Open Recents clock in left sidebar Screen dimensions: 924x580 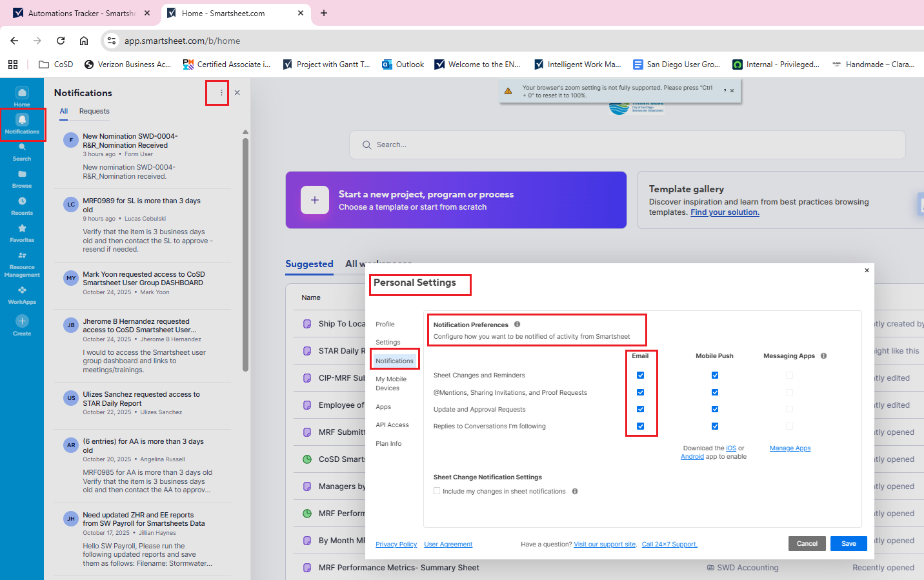22,206
